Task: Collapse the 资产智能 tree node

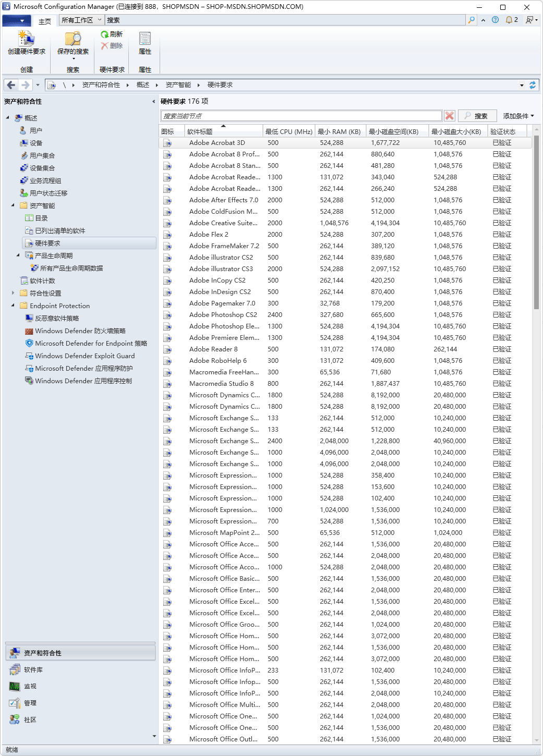Action: pos(13,205)
